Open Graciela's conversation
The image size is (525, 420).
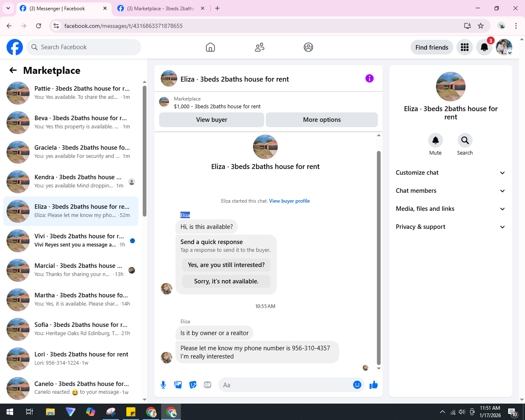coord(71,152)
